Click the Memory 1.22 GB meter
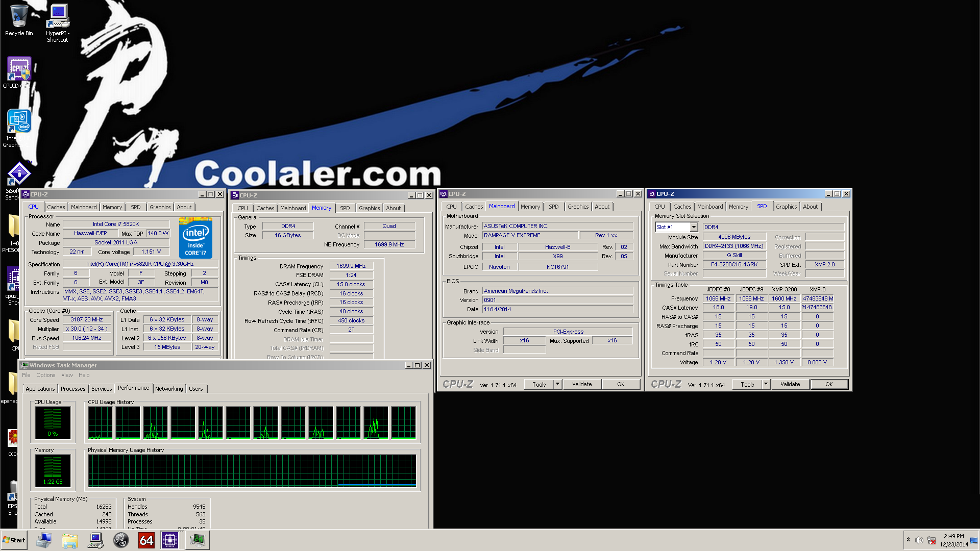 tap(53, 470)
